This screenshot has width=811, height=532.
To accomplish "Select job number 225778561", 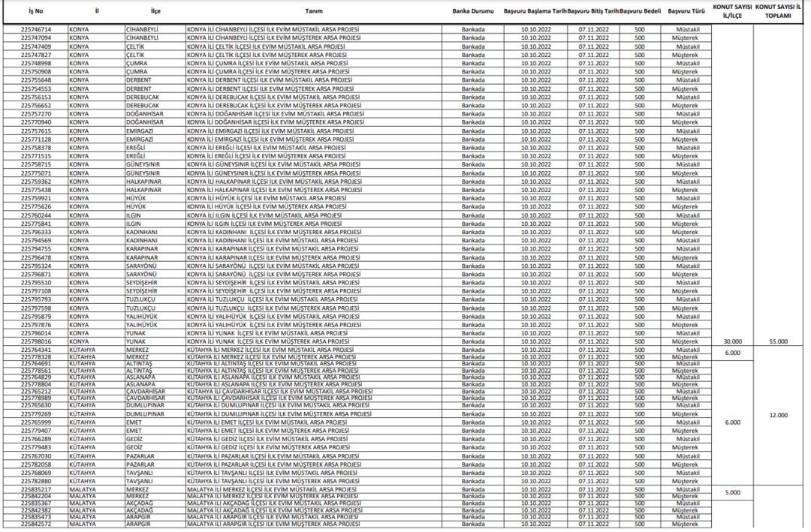I will coord(36,371).
